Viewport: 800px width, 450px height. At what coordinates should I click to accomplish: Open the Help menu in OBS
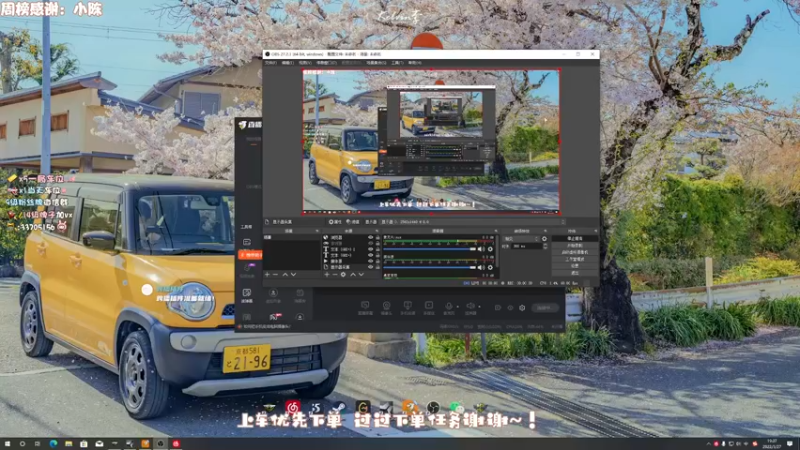pos(415,63)
